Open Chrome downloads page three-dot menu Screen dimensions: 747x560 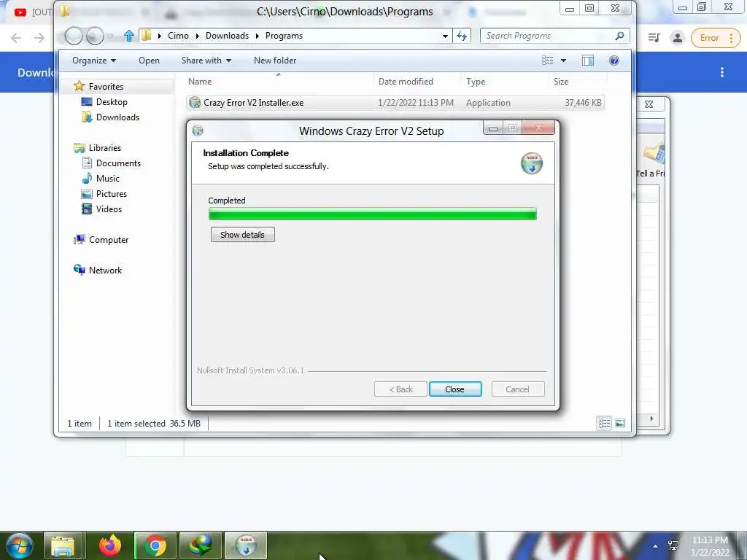coord(722,72)
